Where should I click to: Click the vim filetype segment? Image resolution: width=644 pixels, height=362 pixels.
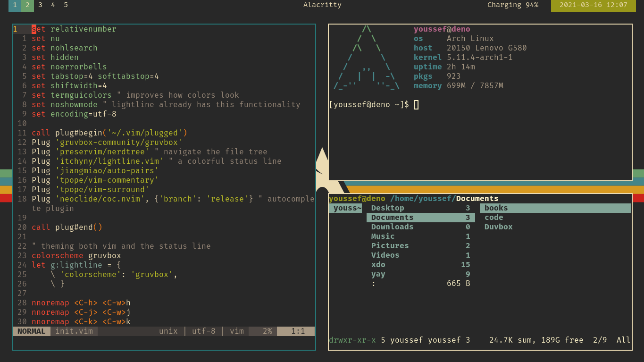[236, 331]
